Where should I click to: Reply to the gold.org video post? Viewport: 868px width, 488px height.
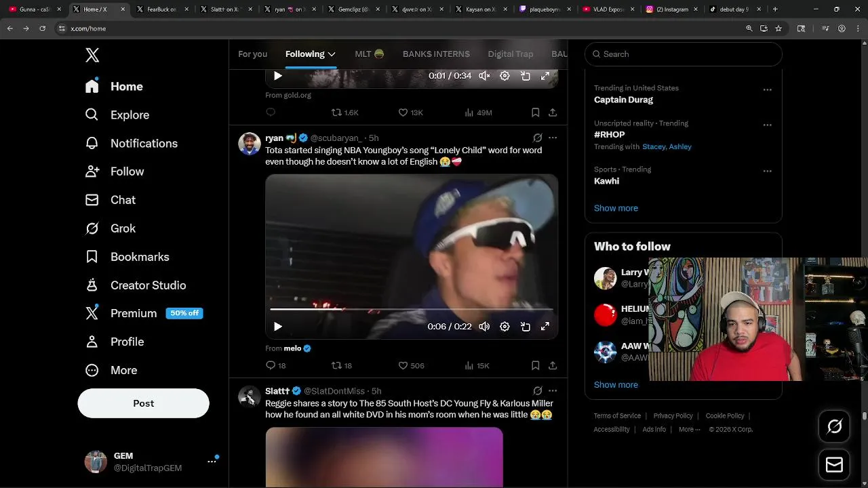click(271, 113)
